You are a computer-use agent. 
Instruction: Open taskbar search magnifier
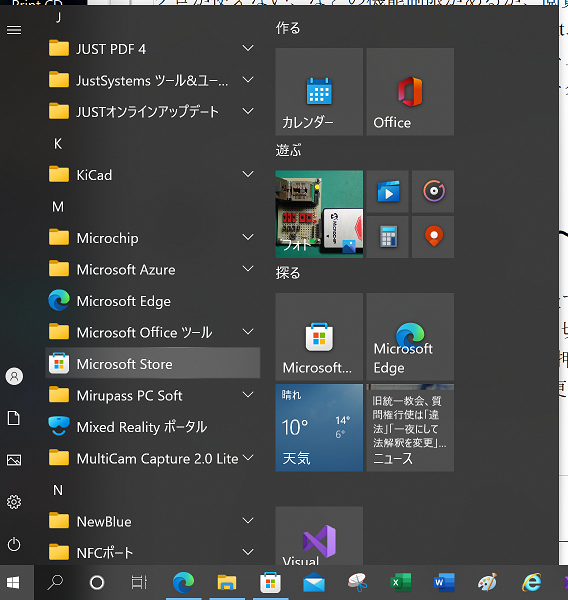click(x=55, y=583)
